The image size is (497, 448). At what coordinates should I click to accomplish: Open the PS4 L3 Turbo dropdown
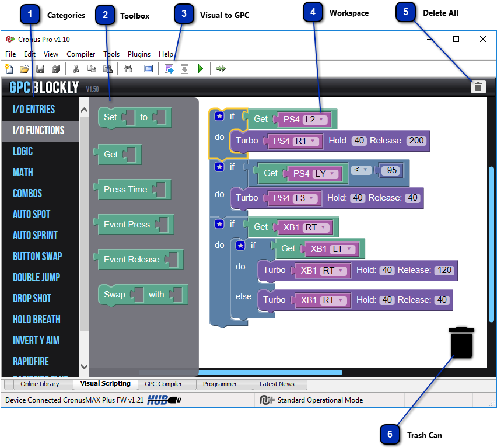305,198
